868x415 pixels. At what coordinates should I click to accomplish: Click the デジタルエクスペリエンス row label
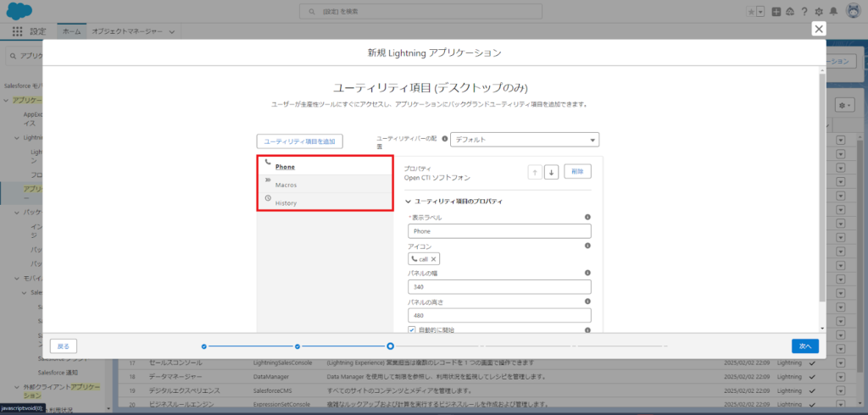coord(184,391)
